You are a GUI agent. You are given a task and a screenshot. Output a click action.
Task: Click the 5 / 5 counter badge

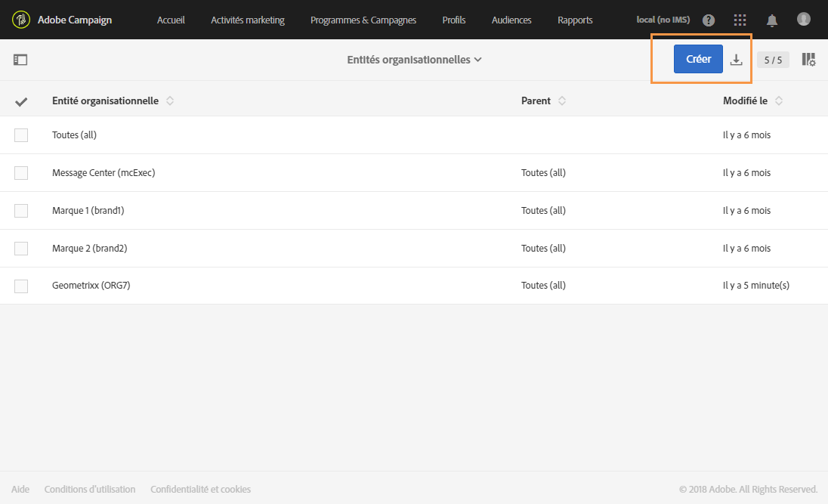click(773, 60)
